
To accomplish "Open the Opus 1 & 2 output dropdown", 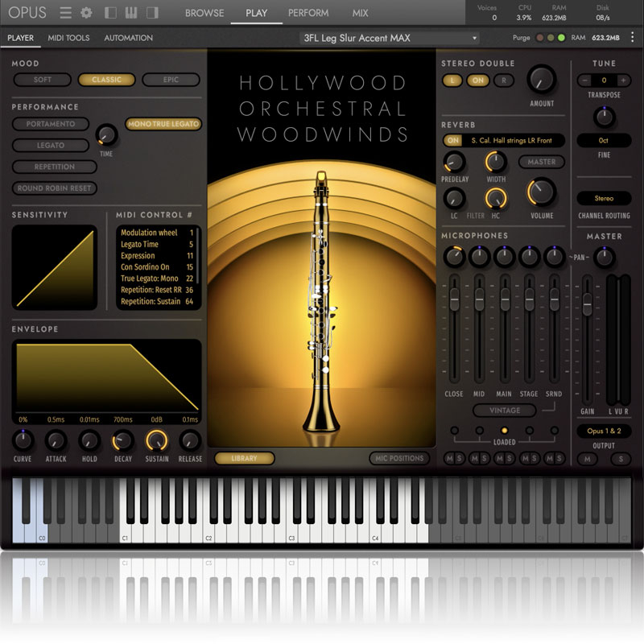I will pos(604,431).
